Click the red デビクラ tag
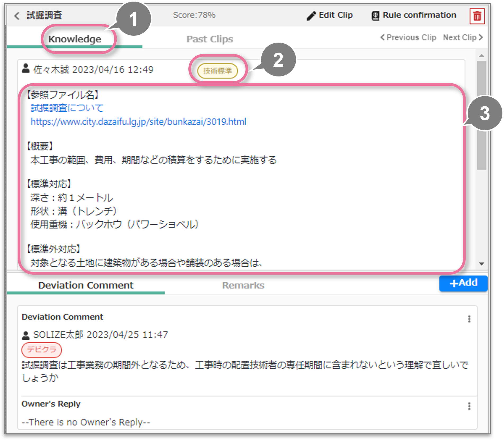Image resolution: width=504 pixels, height=440 pixels. tap(42, 350)
